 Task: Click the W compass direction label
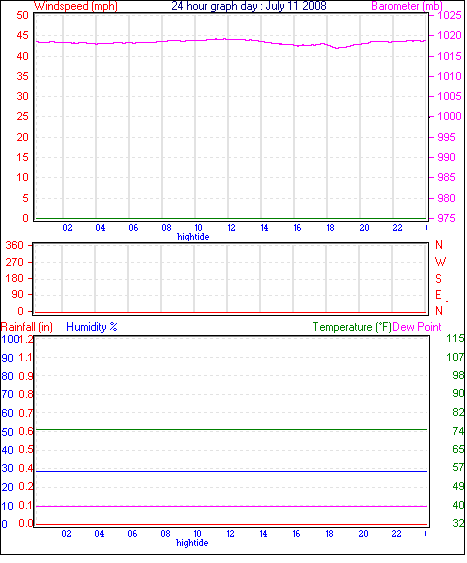click(440, 262)
